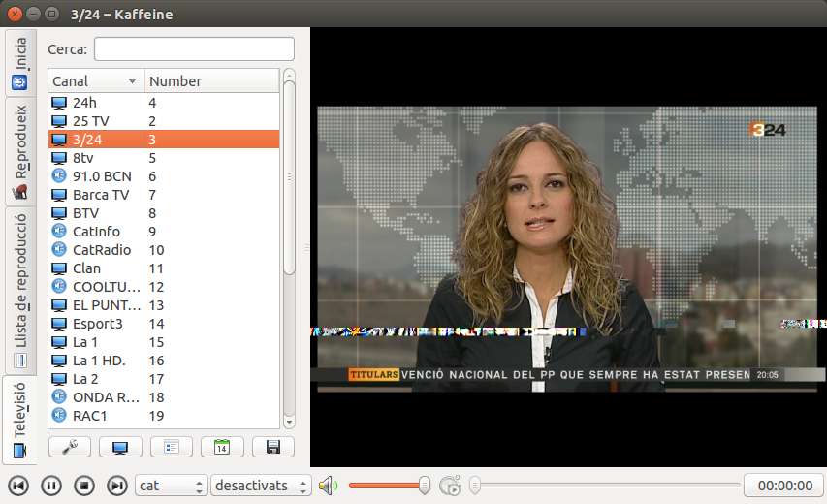This screenshot has width=827, height=504.
Task: Select the Esport3 channel
Action: pos(97,324)
